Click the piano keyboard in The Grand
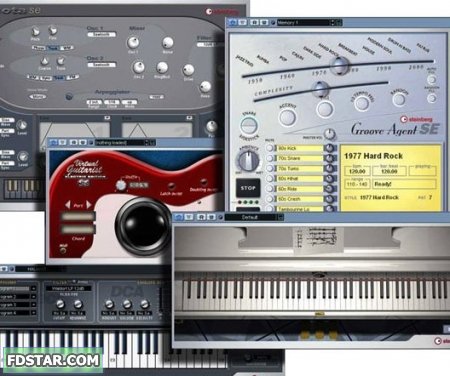450x376 pixels. (315, 295)
